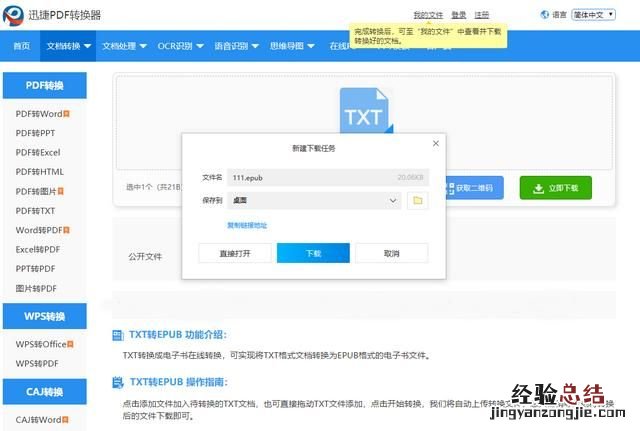Click the TXT转EPUB 操作指南 icon
Image resolution: width=640 pixels, height=431 pixels.
118,382
